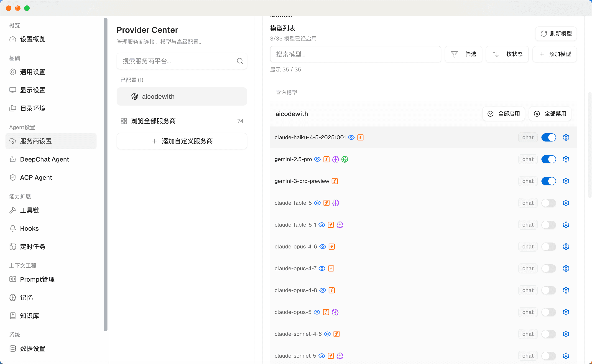
Task: Open Prompt管理 in the sidebar
Action: tap(51, 279)
